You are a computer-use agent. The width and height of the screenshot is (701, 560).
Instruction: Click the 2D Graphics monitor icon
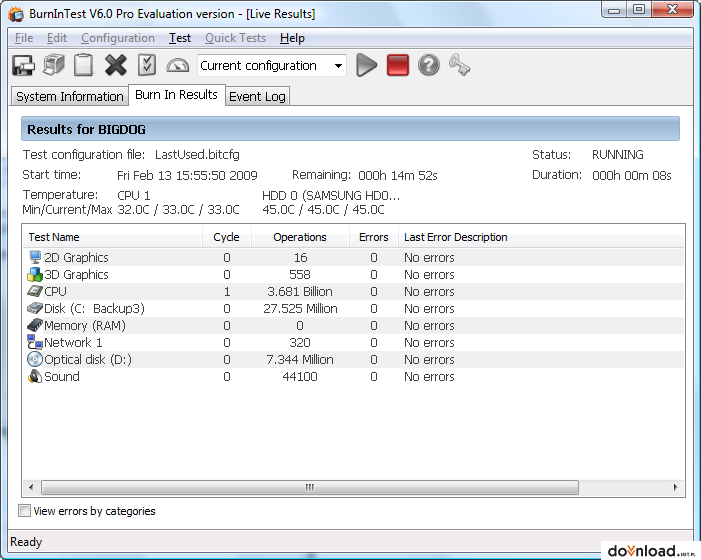coord(35,257)
